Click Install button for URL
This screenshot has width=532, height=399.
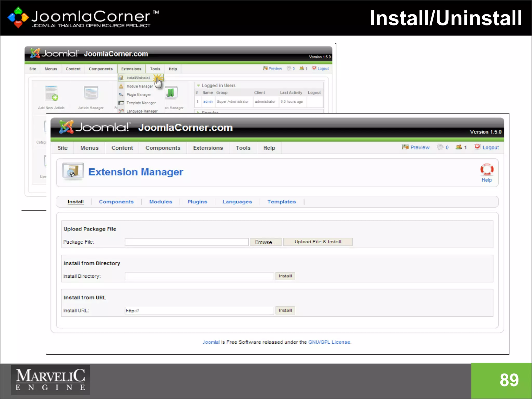(x=285, y=310)
